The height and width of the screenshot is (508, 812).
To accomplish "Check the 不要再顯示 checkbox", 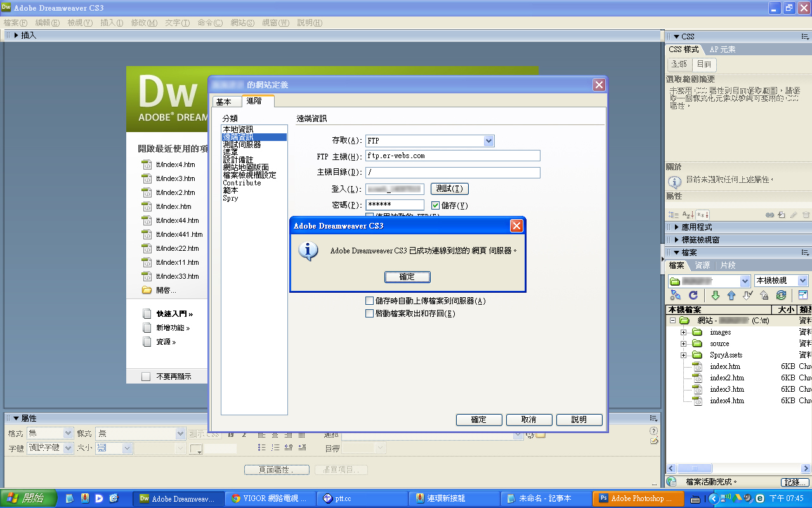I will pyautogui.click(x=146, y=377).
